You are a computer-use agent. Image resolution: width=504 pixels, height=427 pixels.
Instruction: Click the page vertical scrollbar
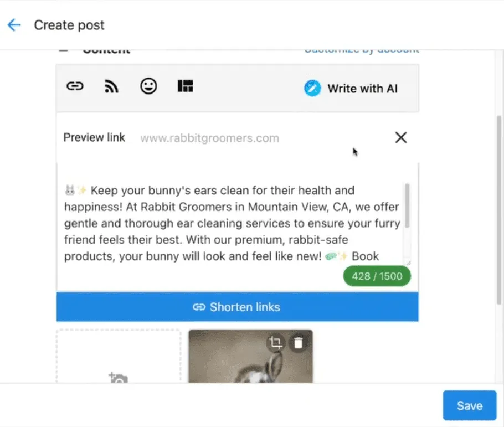(x=500, y=210)
